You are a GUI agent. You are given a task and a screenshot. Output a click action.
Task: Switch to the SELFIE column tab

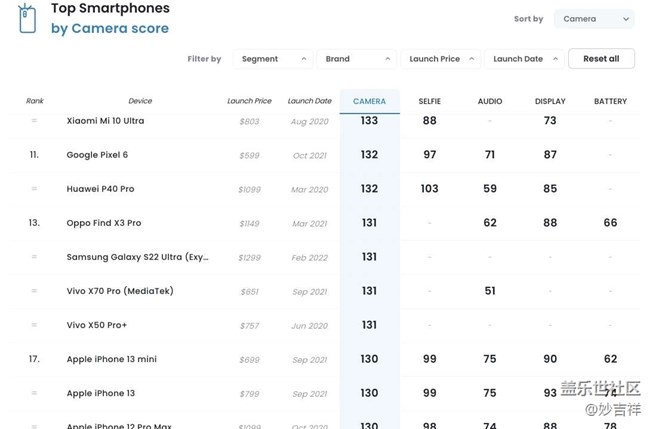(x=430, y=101)
